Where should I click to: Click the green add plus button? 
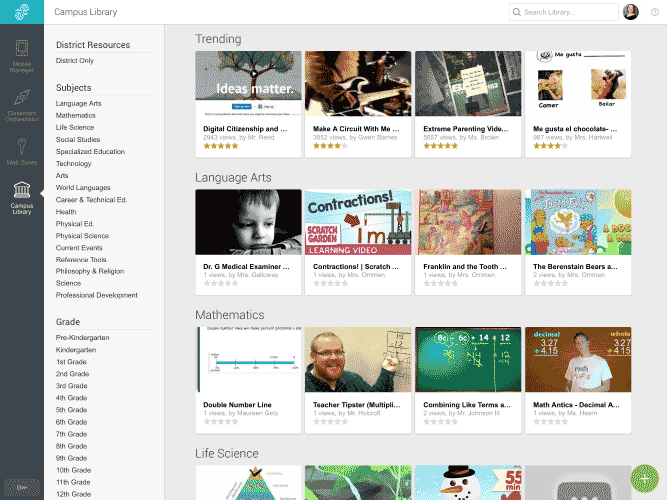pos(644,478)
